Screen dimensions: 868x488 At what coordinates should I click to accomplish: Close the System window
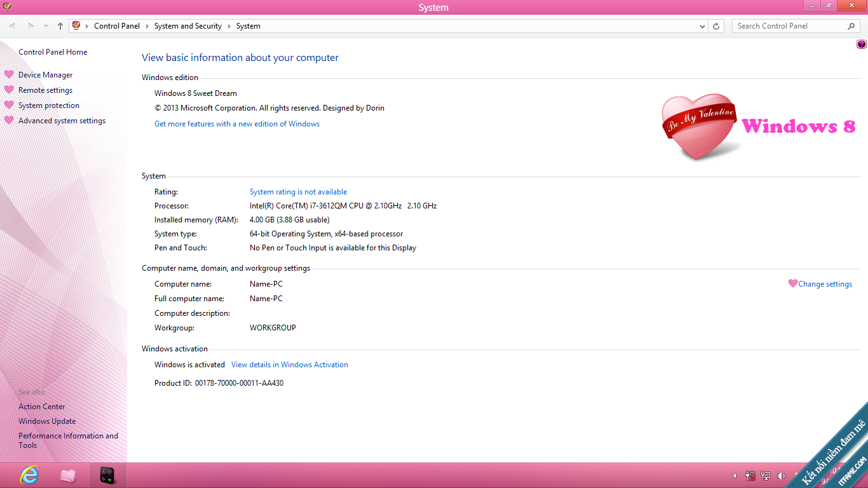pyautogui.click(x=852, y=5)
